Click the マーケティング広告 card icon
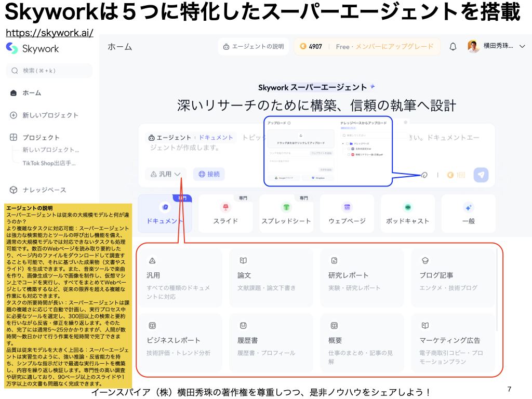Image resolution: width=532 pixels, height=399 pixels. coord(425,326)
